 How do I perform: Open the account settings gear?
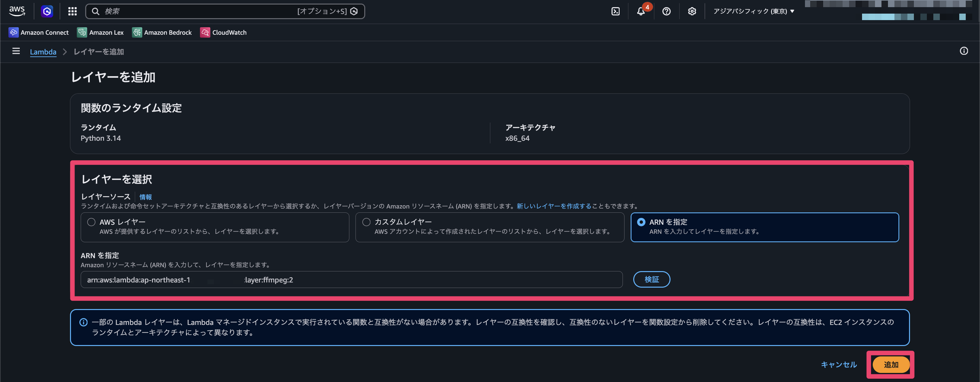[x=692, y=11]
